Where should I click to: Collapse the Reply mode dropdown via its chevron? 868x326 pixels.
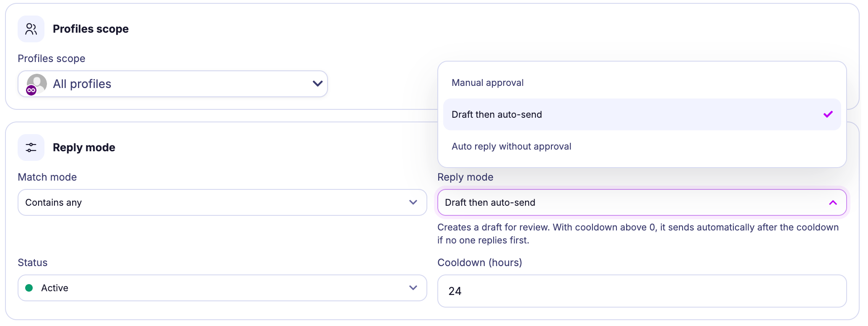pyautogui.click(x=833, y=203)
